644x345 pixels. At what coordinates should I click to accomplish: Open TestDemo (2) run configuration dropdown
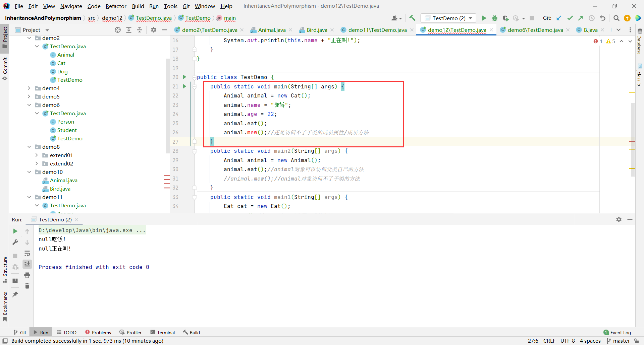[448, 18]
